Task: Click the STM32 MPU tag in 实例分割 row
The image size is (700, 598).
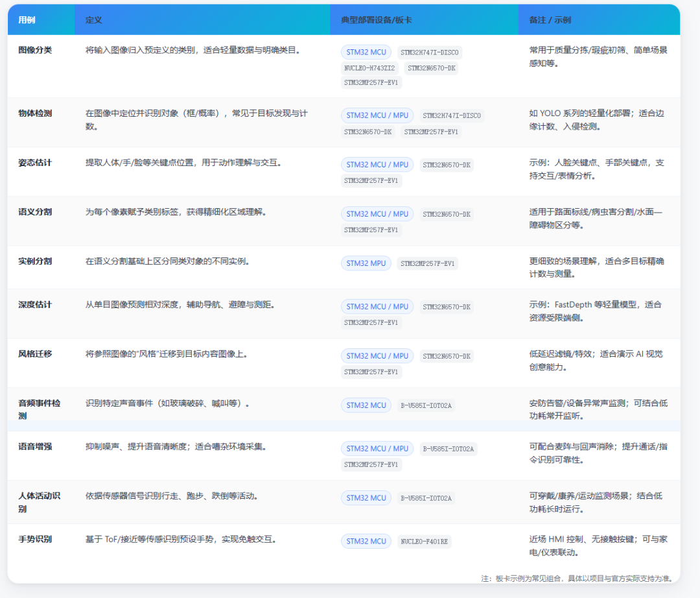Action: (x=366, y=263)
